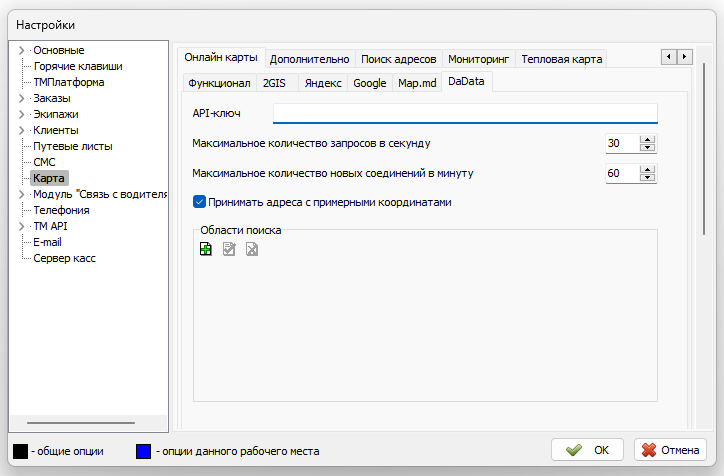724x476 pixels.
Task: Click the 'Максимальное количество запросов в секунду' label
Action: (311, 143)
